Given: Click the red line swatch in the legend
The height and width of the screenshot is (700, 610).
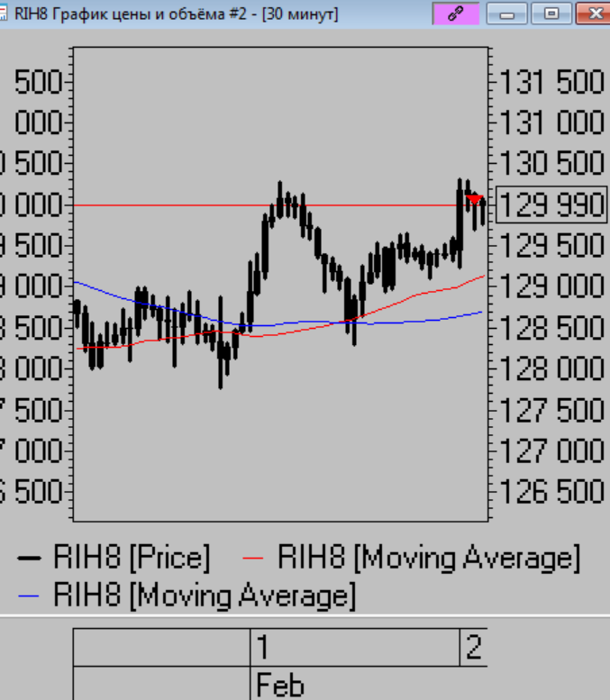Looking at the screenshot, I should tap(253, 558).
